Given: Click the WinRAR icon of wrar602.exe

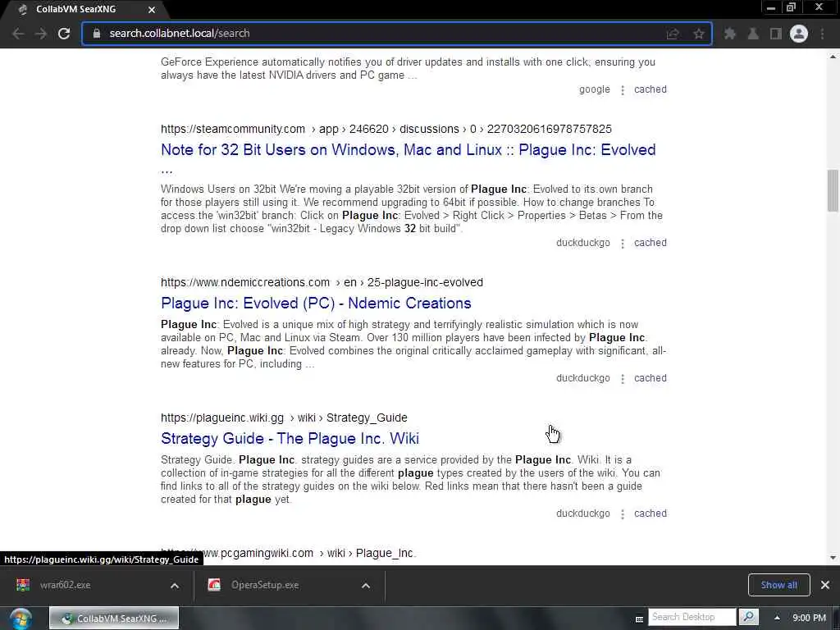Looking at the screenshot, I should coord(23,585).
